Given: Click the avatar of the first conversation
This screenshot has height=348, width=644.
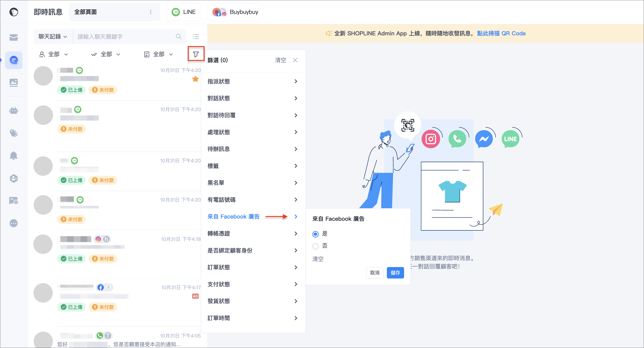Looking at the screenshot, I should 43,76.
